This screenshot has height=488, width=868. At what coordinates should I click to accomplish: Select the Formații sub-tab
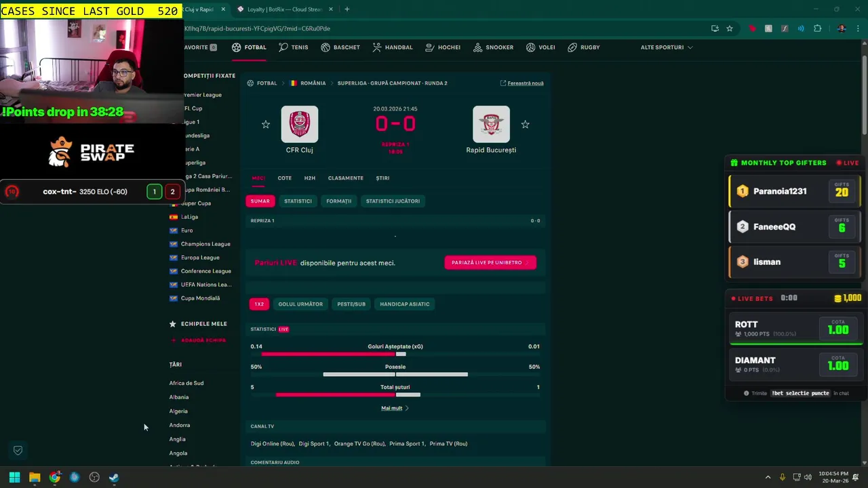click(x=338, y=201)
